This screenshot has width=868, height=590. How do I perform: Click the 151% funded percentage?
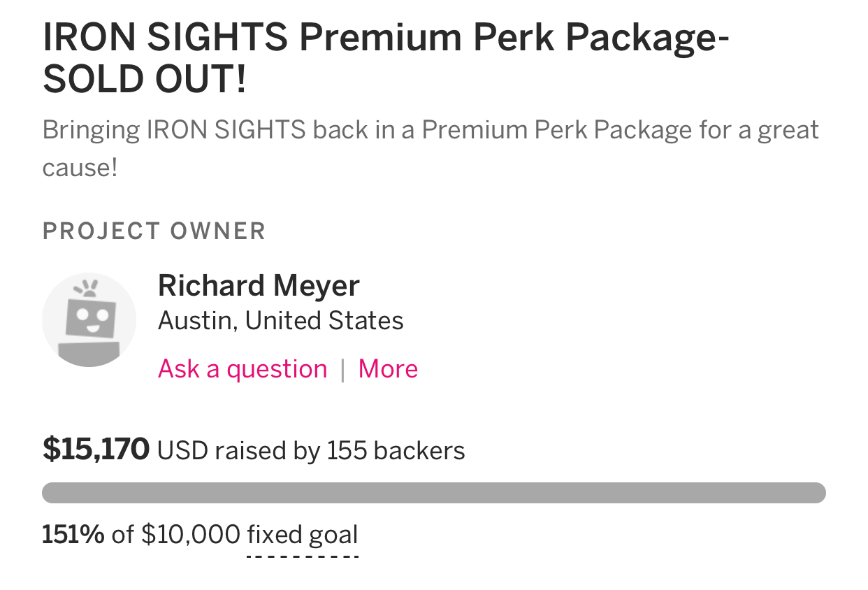pyautogui.click(x=73, y=535)
